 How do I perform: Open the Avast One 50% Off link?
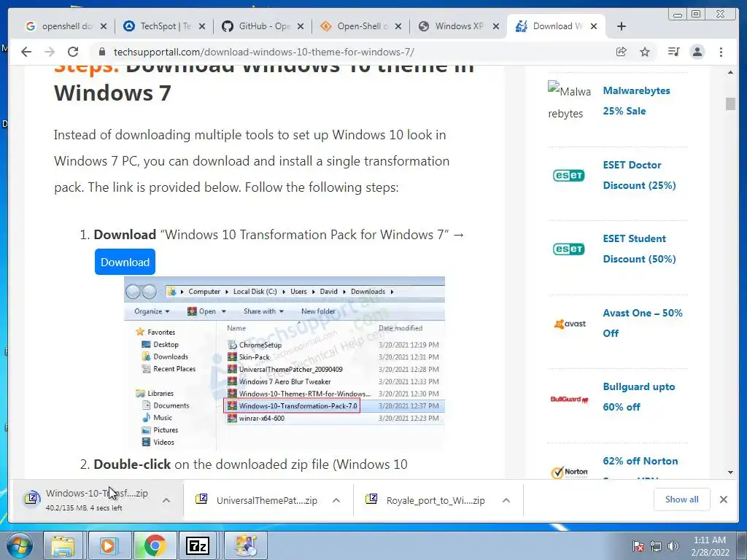click(x=643, y=323)
